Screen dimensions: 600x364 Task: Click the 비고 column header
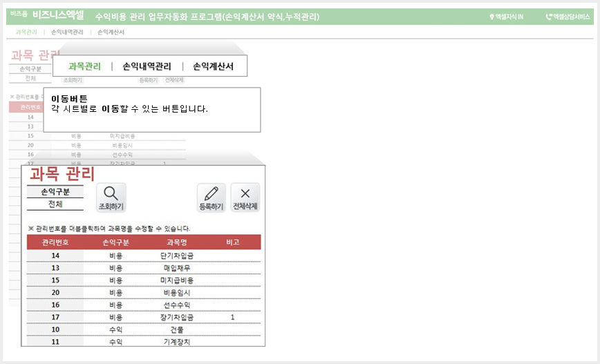tap(233, 242)
